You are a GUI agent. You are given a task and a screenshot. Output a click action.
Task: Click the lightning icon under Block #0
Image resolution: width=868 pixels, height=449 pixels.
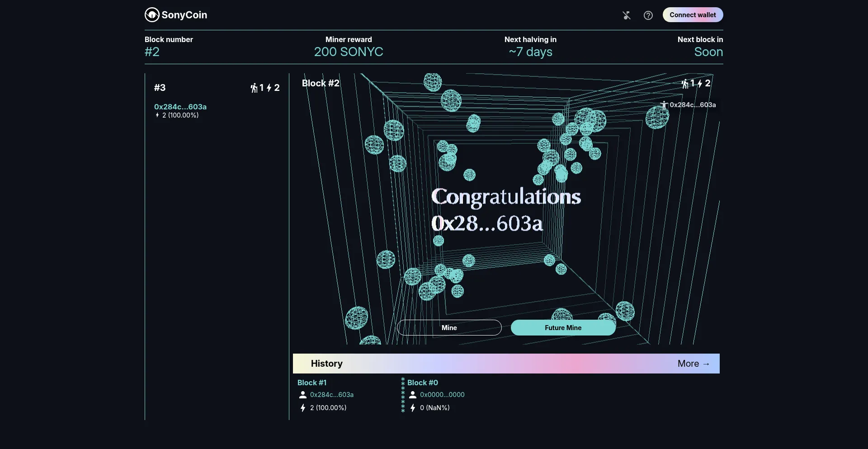(413, 408)
